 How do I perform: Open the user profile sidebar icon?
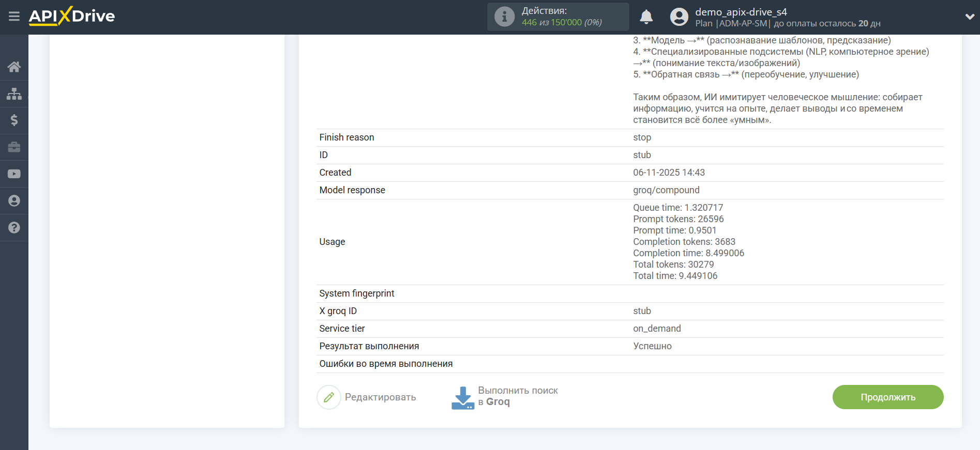tap(14, 201)
